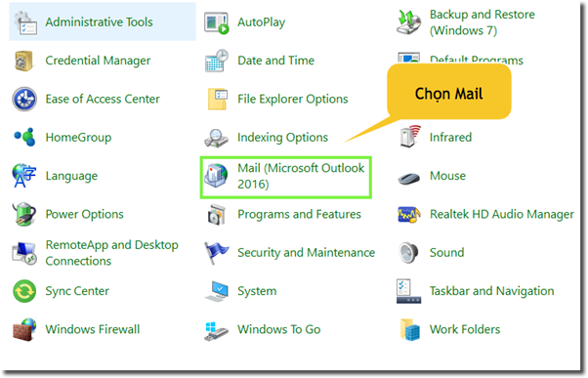Open Windows Firewall link
The width and height of the screenshot is (588, 378).
[93, 329]
